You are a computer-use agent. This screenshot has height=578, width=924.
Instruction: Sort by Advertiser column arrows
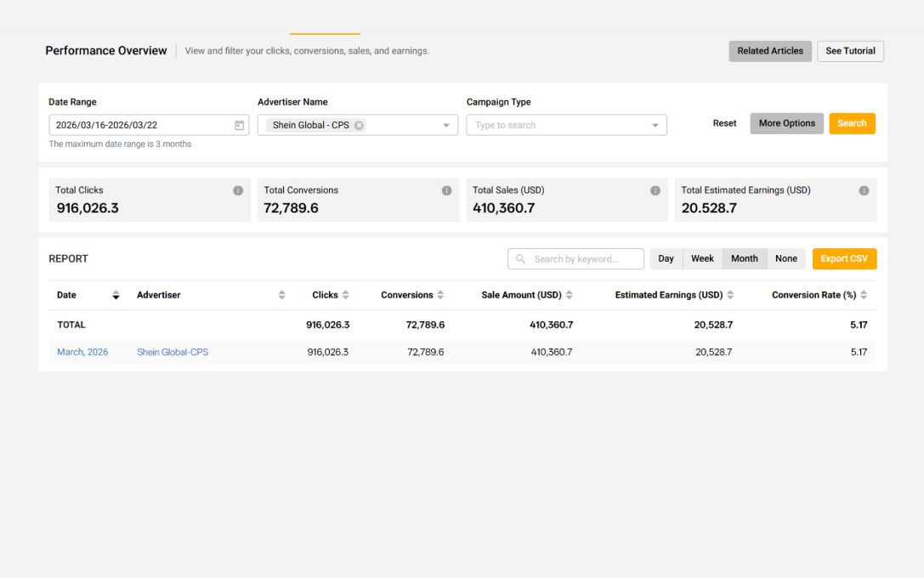click(281, 295)
